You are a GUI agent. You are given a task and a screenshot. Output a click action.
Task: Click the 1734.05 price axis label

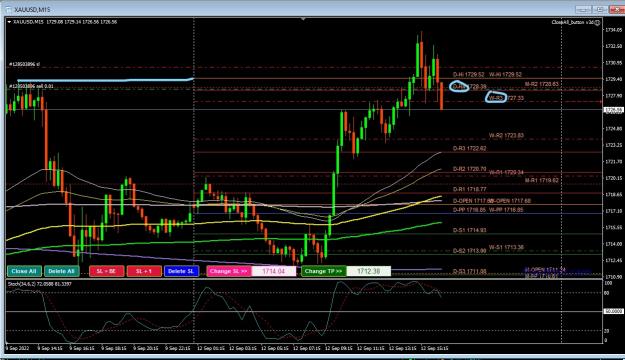tap(613, 30)
